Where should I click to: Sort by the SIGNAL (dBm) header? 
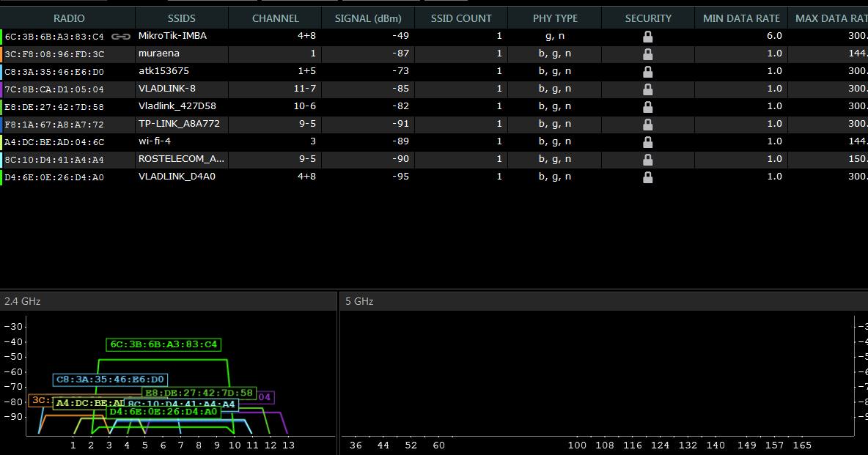tap(368, 18)
